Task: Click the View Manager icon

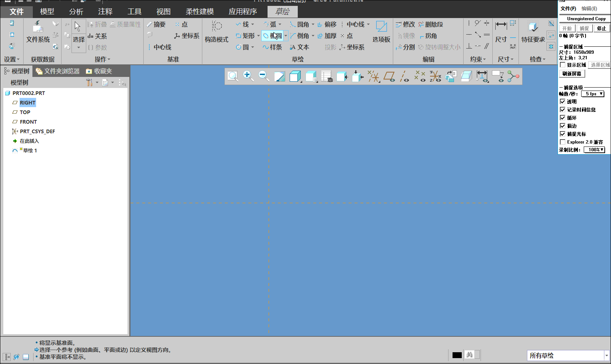Action: (327, 76)
